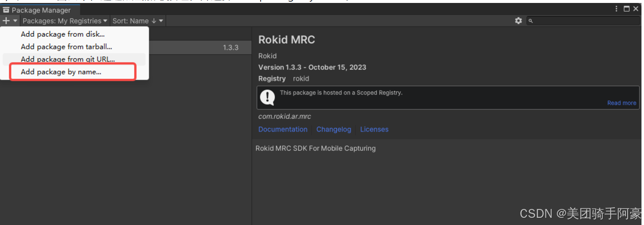Open the kebab more options menu

617,9
